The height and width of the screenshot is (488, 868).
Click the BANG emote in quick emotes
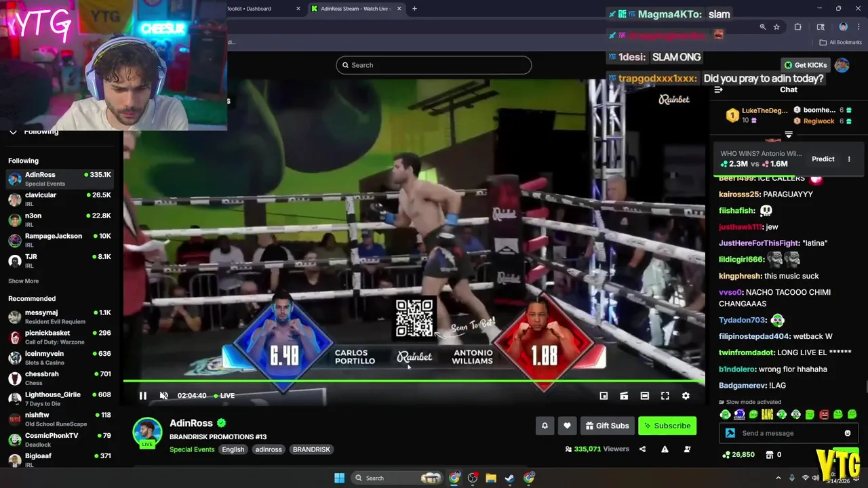coord(767,414)
